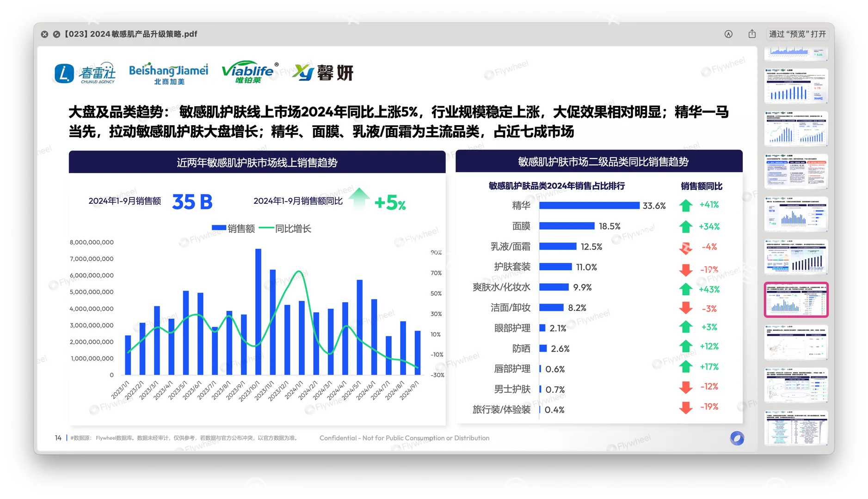Open the markup annotation tool
Image resolution: width=868 pixels, height=499 pixels.
click(728, 34)
